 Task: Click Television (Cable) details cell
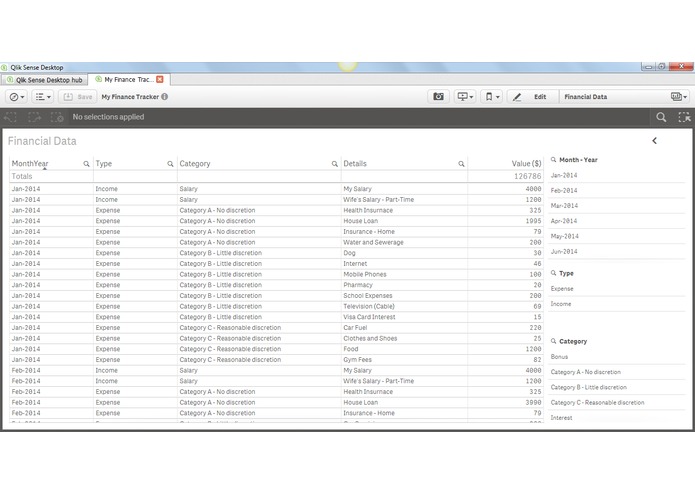[x=404, y=306]
